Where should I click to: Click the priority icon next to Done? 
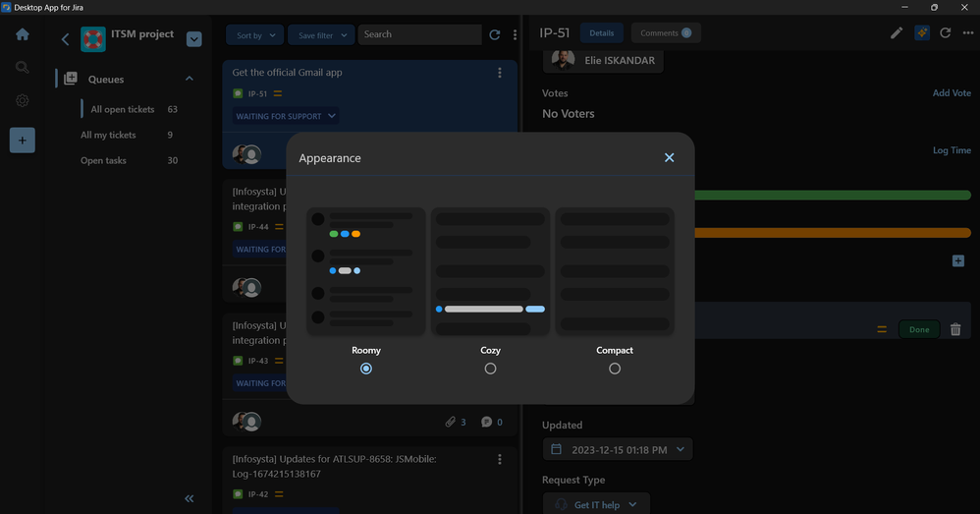point(882,329)
